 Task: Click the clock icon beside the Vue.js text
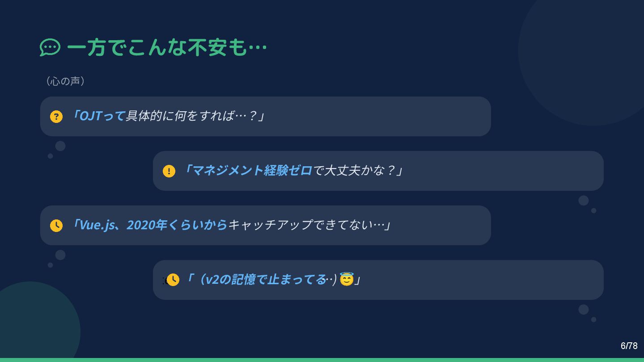56,226
